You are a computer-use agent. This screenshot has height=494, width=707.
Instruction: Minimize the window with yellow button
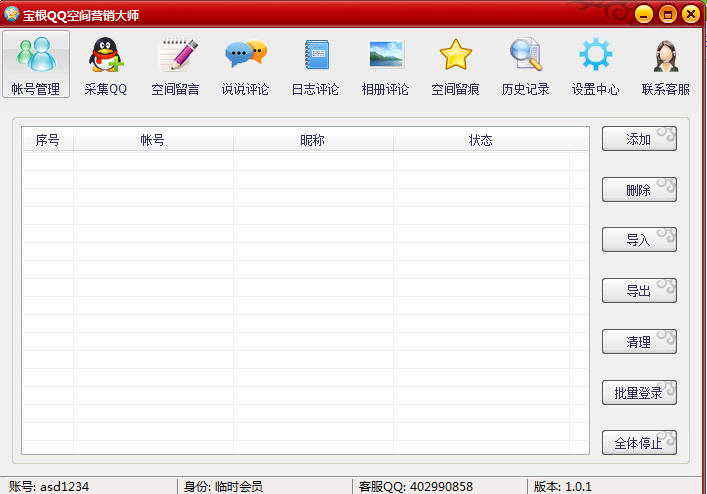[x=644, y=14]
